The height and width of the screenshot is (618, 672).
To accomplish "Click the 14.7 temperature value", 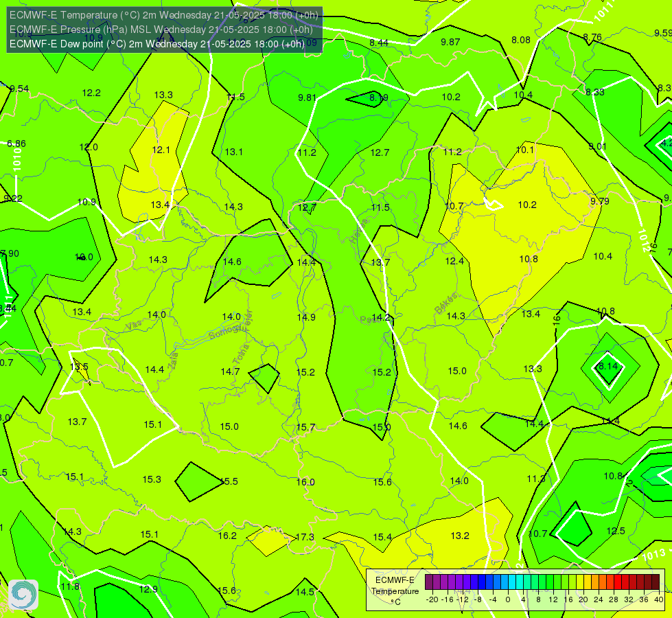I will [230, 371].
